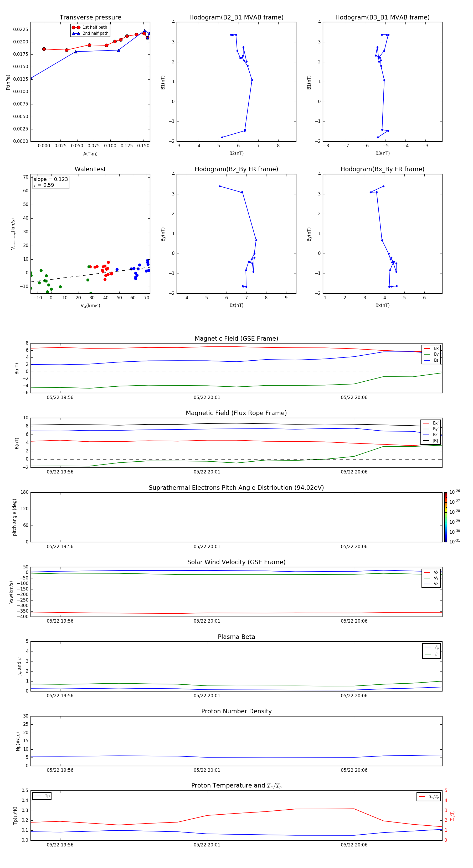The image size is (473, 868).
Task: Click the 'Hodogram(Bz_By FR frame)' title
Action: tap(236, 169)
